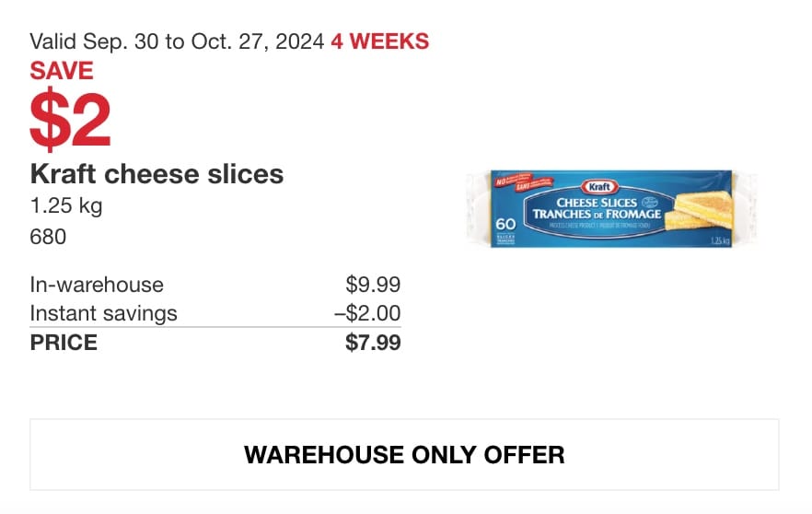Image resolution: width=812 pixels, height=514 pixels.
Task: Click the Instant savings label
Action: pyautogui.click(x=103, y=313)
